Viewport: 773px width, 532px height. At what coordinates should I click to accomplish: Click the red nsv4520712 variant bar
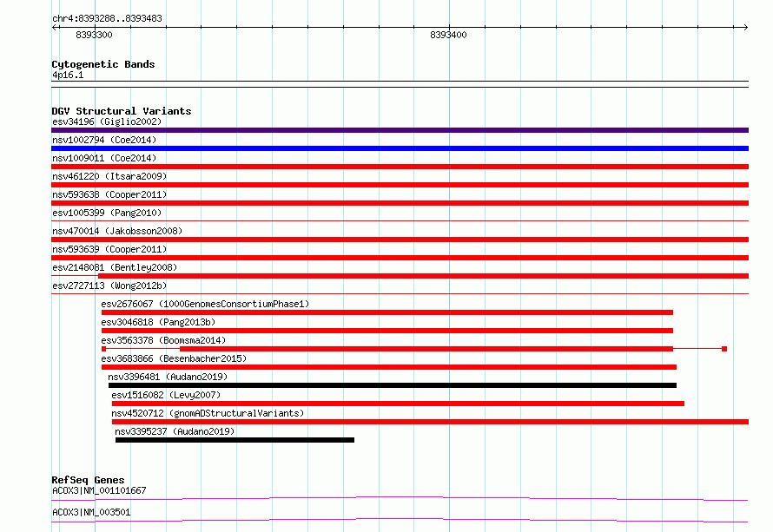tap(431, 422)
